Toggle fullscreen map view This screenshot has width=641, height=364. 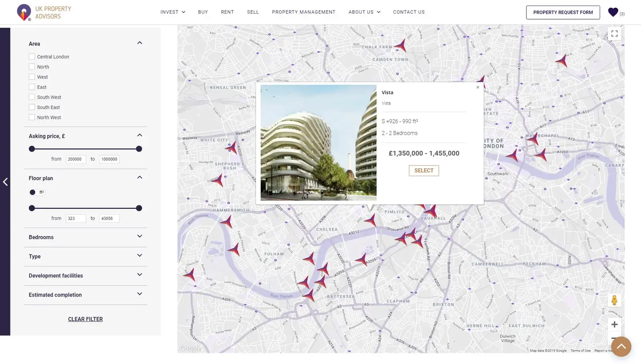click(x=614, y=34)
